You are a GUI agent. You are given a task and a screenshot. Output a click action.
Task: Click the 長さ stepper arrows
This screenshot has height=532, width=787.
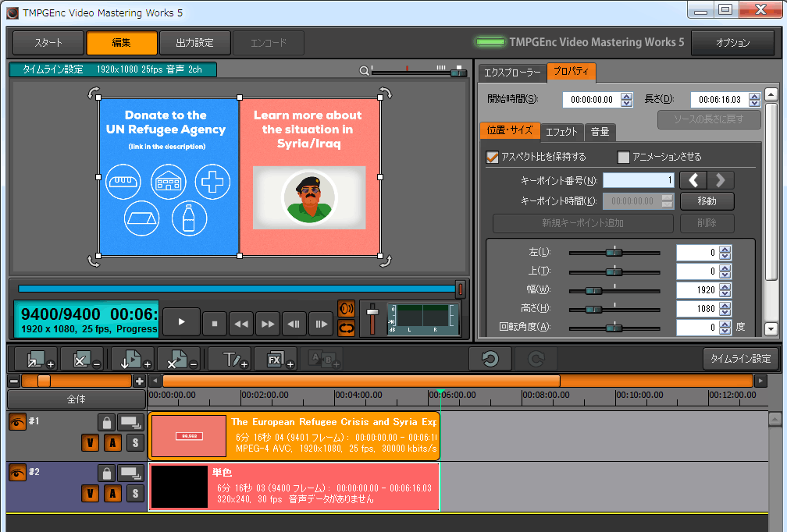(x=754, y=100)
